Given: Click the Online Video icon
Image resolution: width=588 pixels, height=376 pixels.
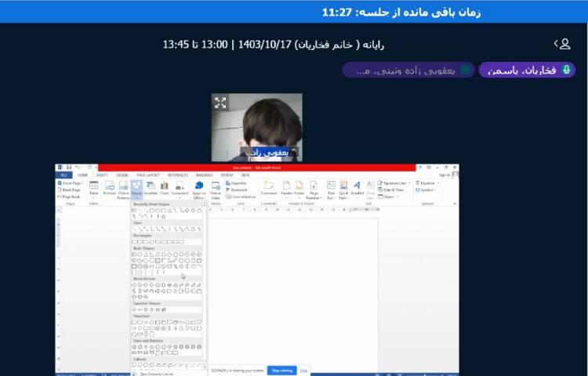Looking at the screenshot, I should tap(216, 190).
